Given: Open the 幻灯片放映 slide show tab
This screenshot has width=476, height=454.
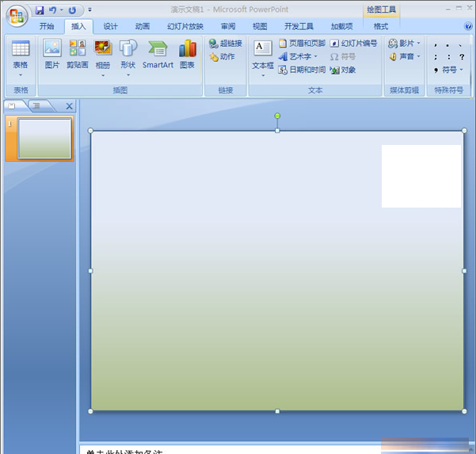Looking at the screenshot, I should click(x=185, y=26).
